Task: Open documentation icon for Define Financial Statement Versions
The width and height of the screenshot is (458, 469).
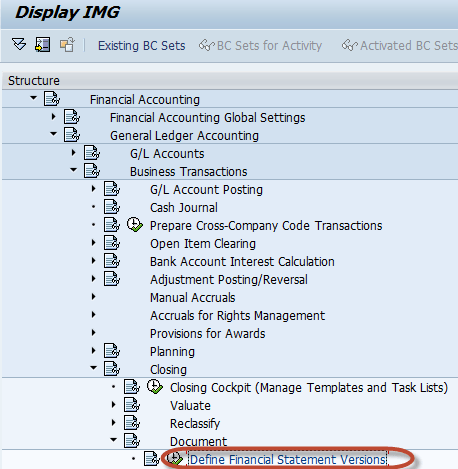Action: (x=152, y=459)
